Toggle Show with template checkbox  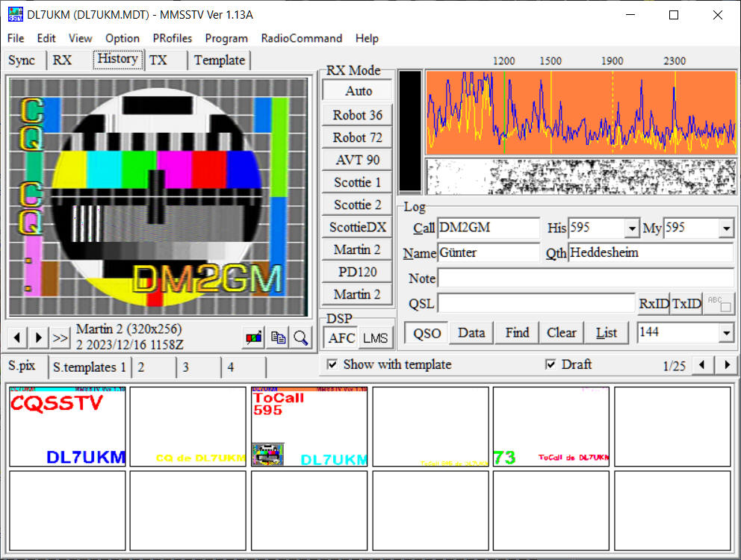click(x=332, y=364)
